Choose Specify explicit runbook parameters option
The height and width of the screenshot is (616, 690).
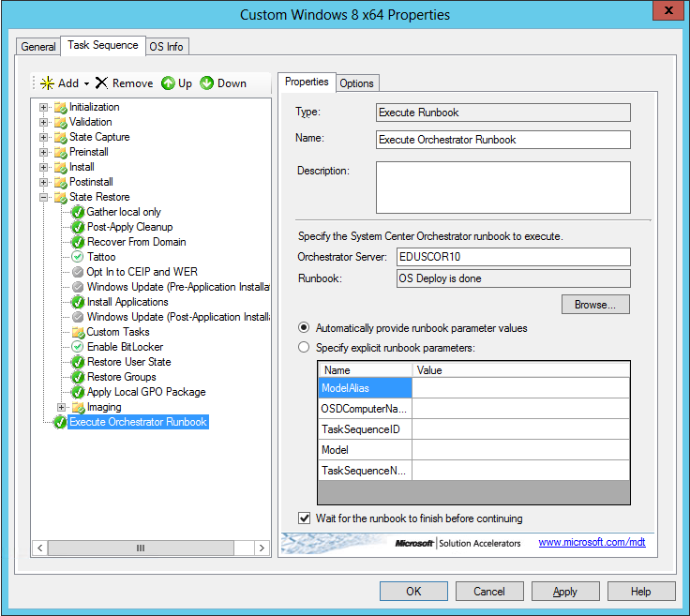[304, 348]
